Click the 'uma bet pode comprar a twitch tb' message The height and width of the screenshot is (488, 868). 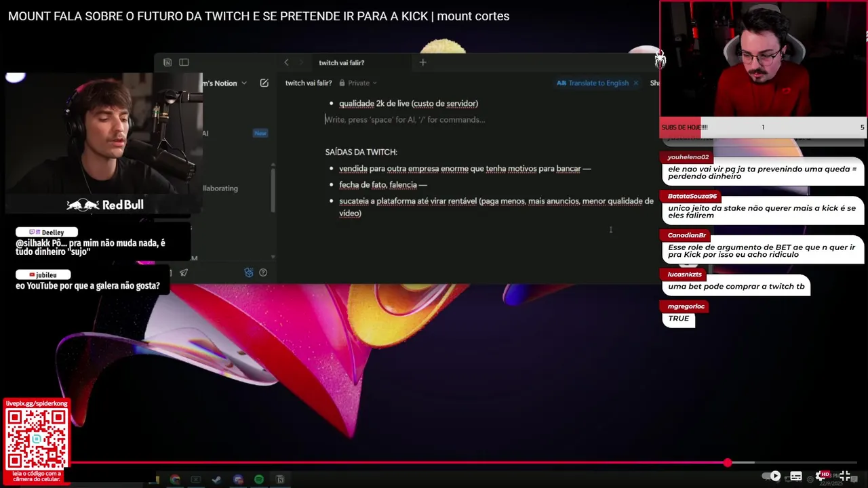tap(736, 287)
